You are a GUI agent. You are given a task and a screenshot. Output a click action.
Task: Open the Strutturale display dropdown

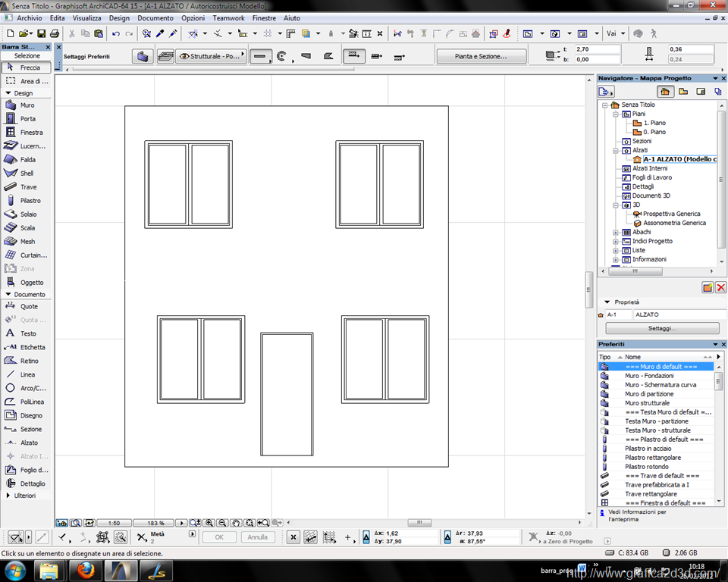tap(212, 56)
